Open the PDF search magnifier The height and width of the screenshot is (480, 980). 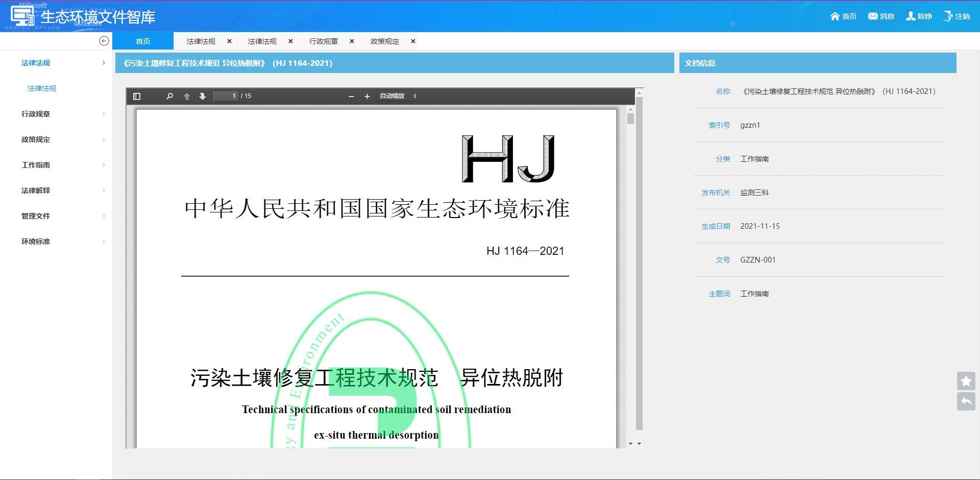click(169, 97)
